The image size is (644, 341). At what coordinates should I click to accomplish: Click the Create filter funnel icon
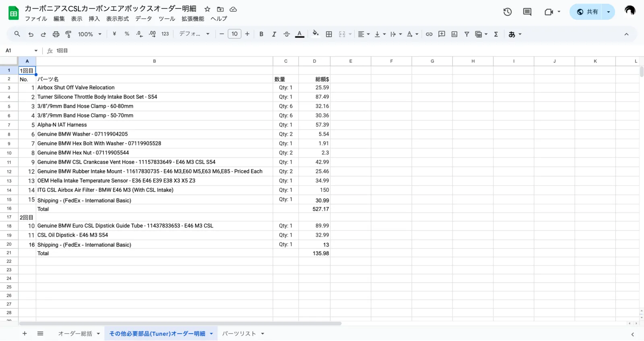(x=467, y=34)
